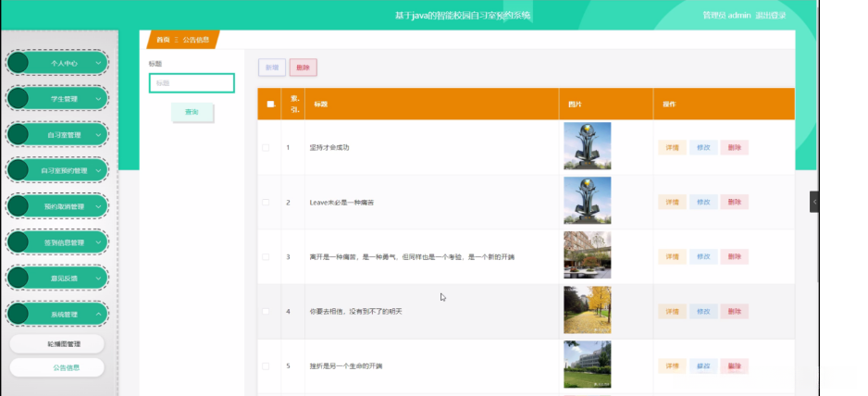Expand the 学生管理 menu chevron
The height and width of the screenshot is (396, 868).
click(98, 99)
